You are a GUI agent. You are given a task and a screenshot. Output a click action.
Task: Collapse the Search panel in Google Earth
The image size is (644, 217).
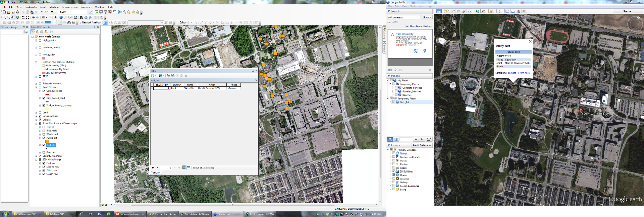[389, 11]
